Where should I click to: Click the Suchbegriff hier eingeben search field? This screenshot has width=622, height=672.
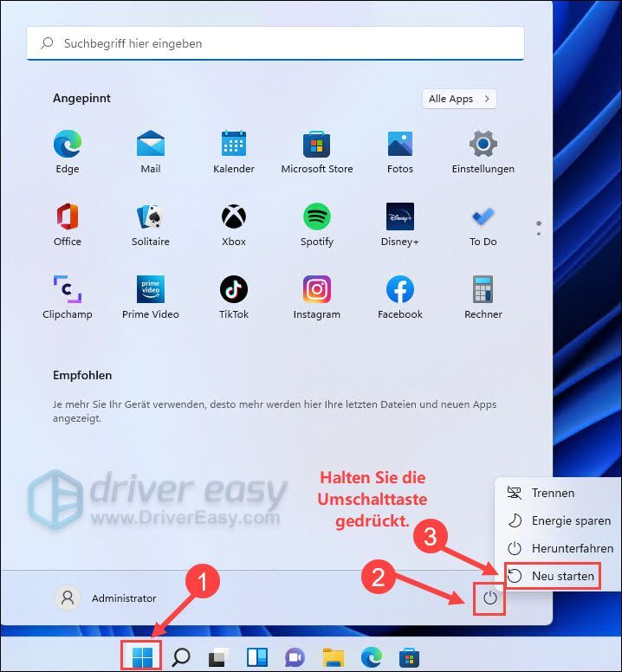[275, 43]
